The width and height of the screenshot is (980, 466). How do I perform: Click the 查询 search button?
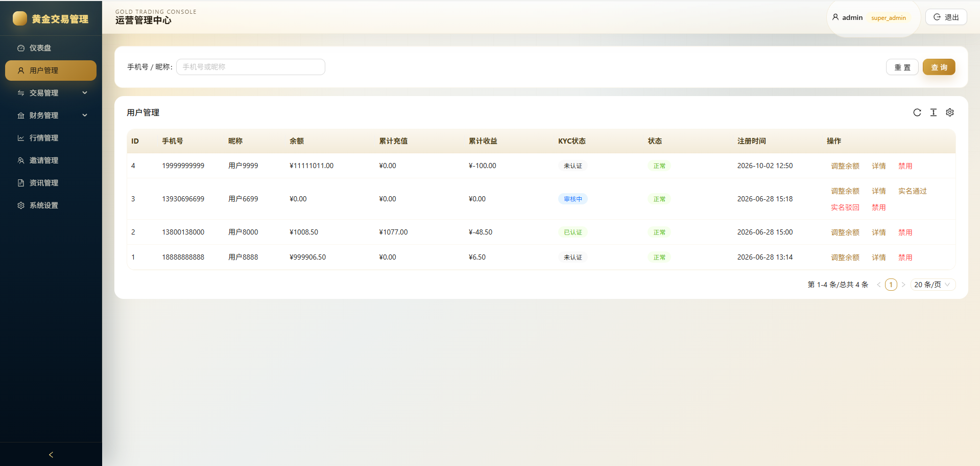pyautogui.click(x=939, y=67)
